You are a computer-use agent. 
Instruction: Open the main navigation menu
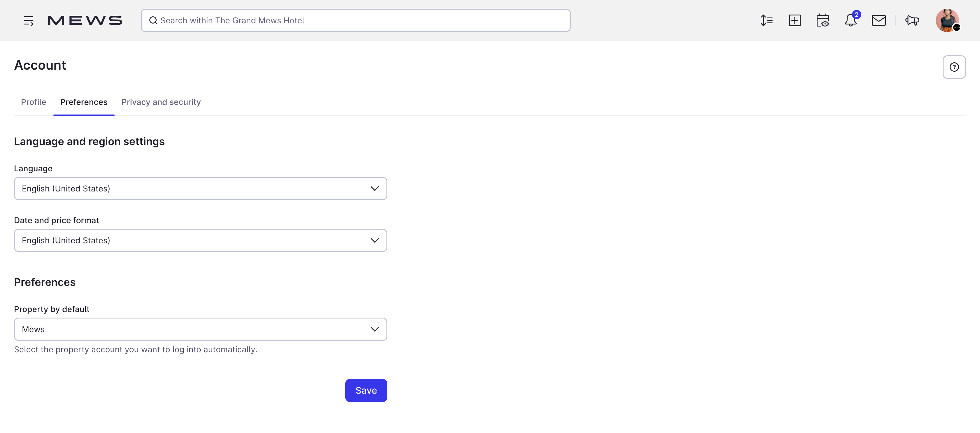pos(29,20)
